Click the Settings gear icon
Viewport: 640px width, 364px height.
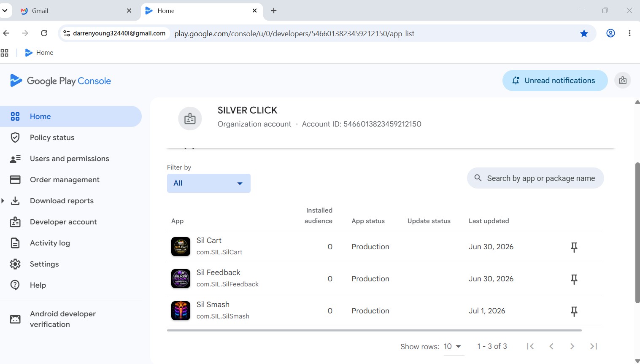[15, 264]
